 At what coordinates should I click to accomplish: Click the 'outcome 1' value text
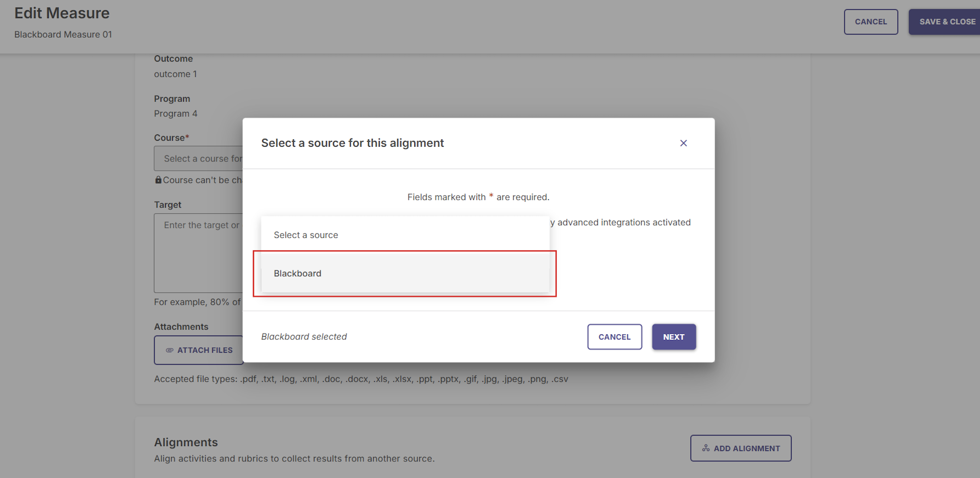coord(175,74)
